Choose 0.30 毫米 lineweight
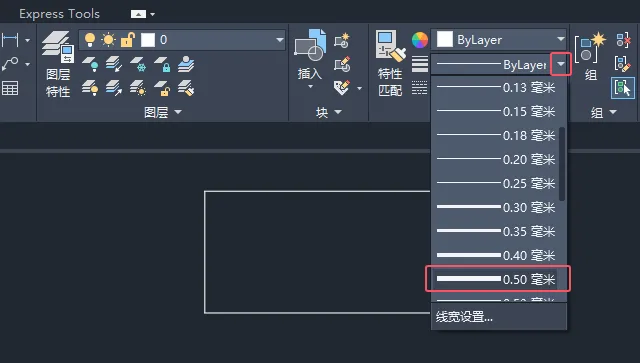 pyautogui.click(x=496, y=207)
